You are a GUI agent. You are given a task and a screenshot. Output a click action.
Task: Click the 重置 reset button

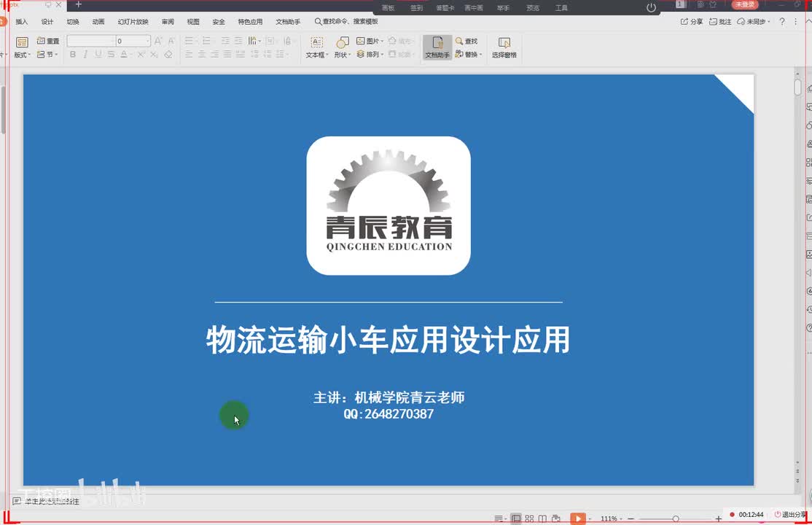coord(48,41)
